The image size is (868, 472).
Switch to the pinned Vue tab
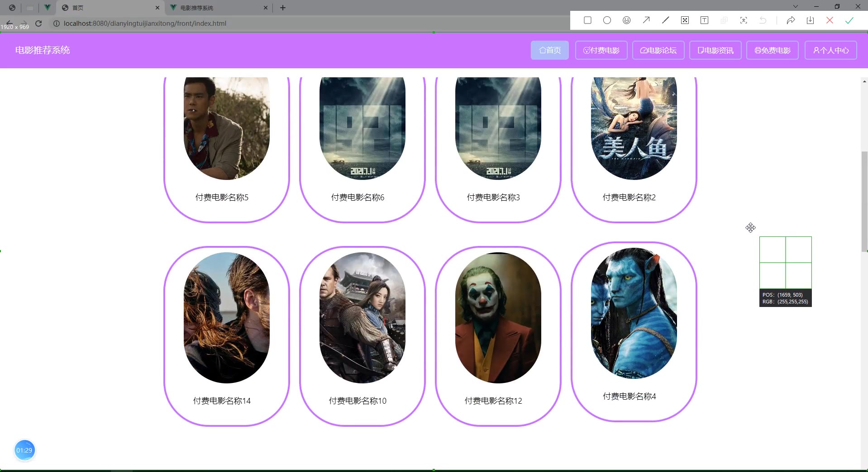click(47, 8)
